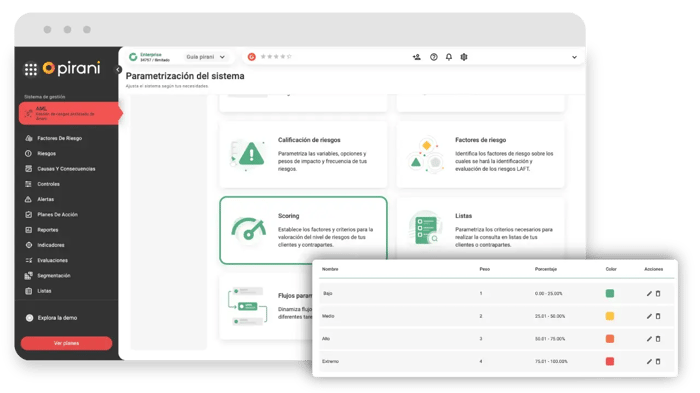
Task: Select the Medio row name
Action: click(328, 316)
